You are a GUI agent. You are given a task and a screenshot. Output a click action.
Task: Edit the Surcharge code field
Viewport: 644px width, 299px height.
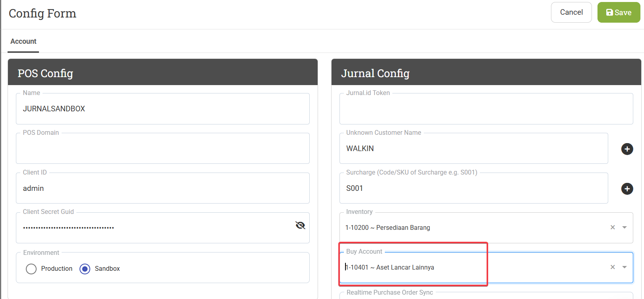[474, 188]
